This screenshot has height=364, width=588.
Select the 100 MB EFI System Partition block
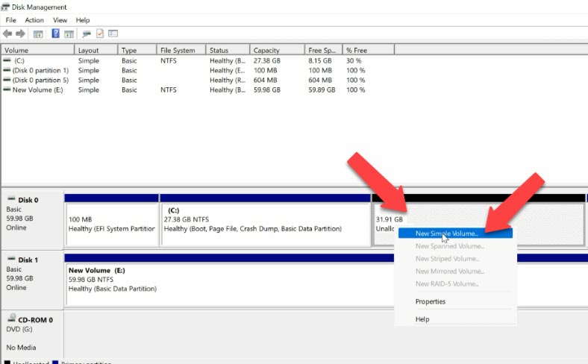point(112,225)
